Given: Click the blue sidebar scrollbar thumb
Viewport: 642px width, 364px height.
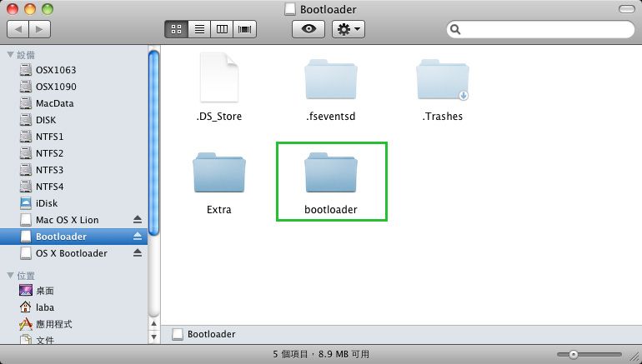Looking at the screenshot, I should click(154, 143).
